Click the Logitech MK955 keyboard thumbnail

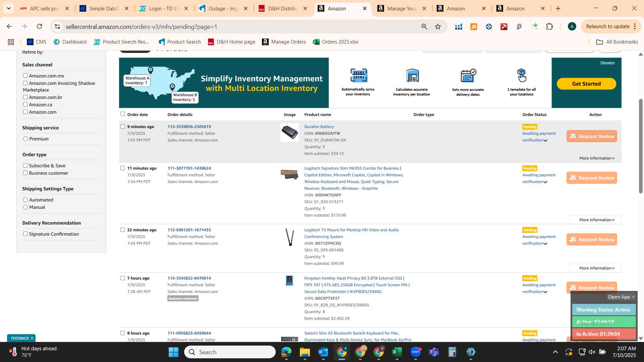point(289,174)
